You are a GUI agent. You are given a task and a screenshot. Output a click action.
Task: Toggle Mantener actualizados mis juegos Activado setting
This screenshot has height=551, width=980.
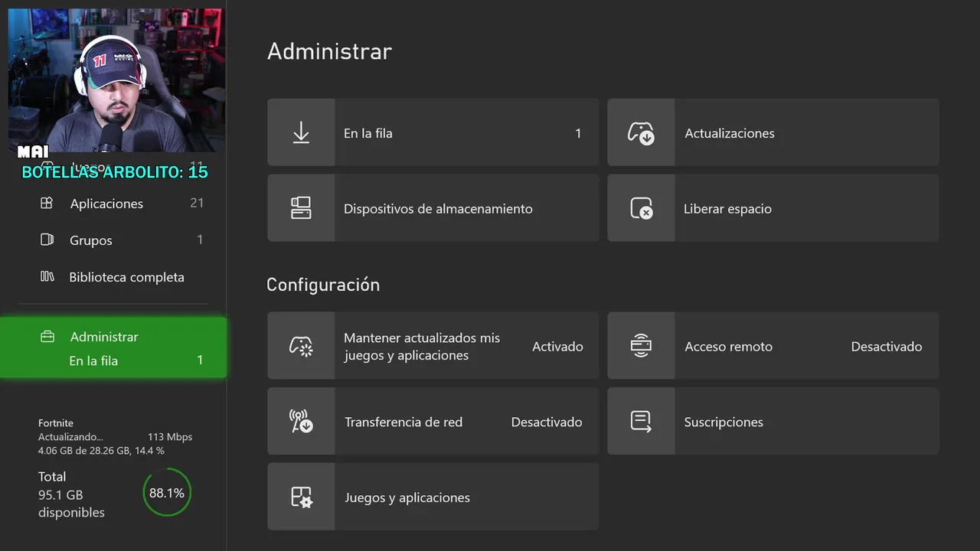click(557, 347)
